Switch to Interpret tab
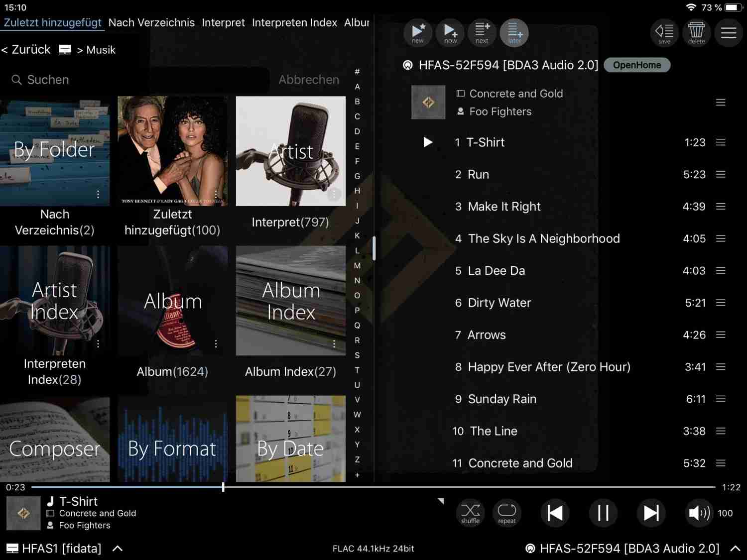Image resolution: width=747 pixels, height=560 pixels. coord(223,22)
